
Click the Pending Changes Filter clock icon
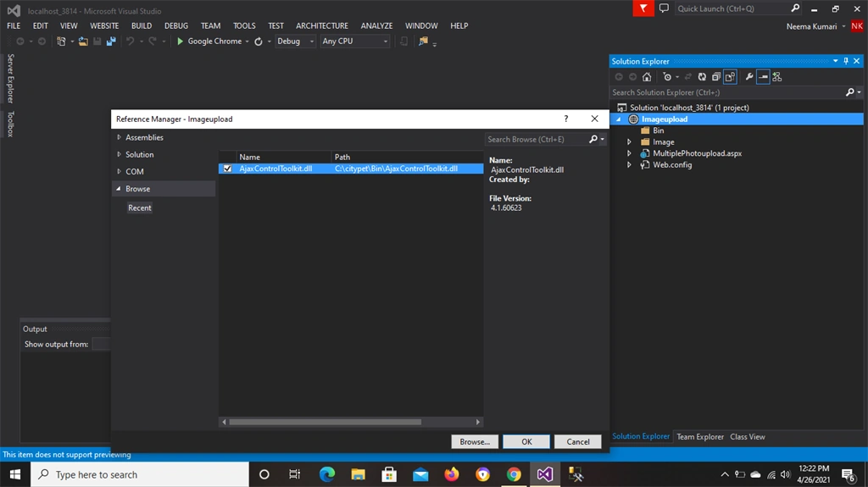(668, 77)
